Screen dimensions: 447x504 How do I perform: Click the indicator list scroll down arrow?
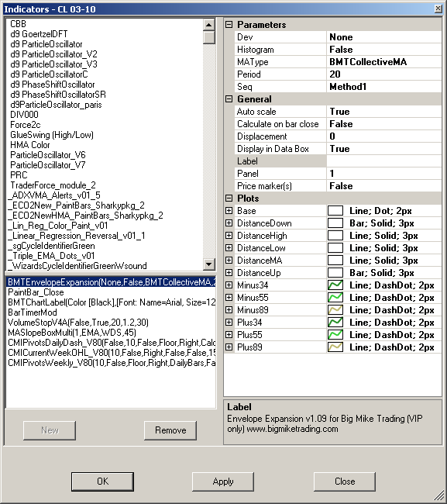tap(209, 264)
